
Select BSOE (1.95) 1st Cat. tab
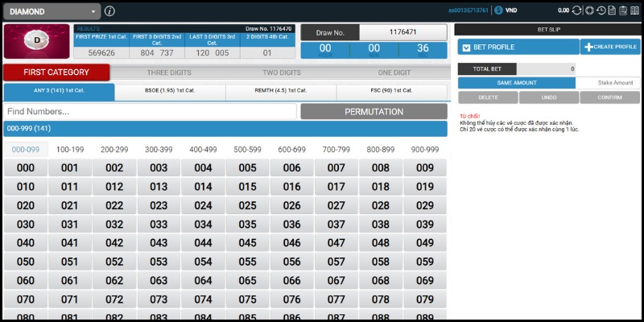[170, 91]
